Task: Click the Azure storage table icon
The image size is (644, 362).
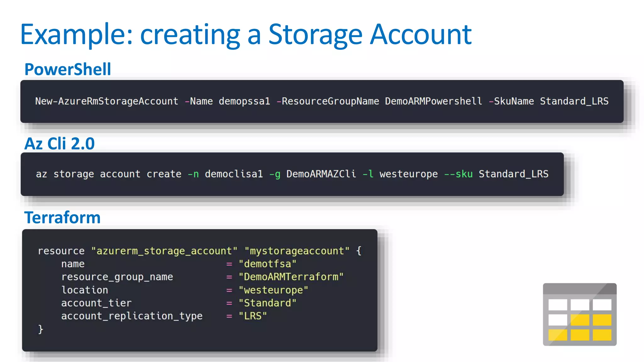Action: pyautogui.click(x=580, y=314)
